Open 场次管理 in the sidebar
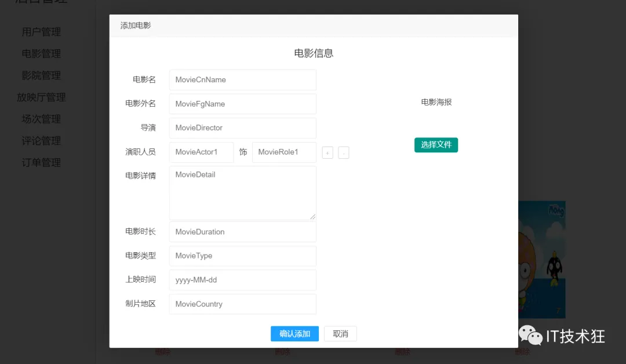Screen dimensions: 626x364 pyautogui.click(x=41, y=119)
